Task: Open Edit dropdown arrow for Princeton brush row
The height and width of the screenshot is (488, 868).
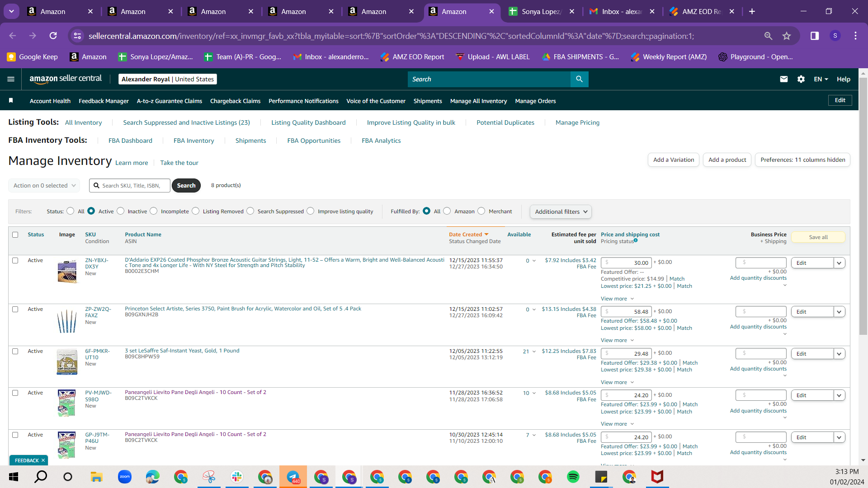Action: (840, 312)
